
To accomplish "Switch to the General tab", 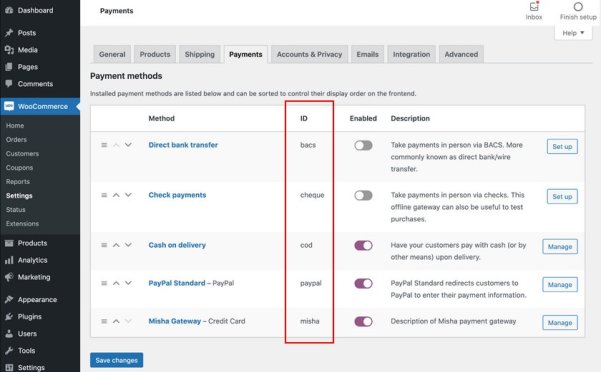I will coord(112,54).
